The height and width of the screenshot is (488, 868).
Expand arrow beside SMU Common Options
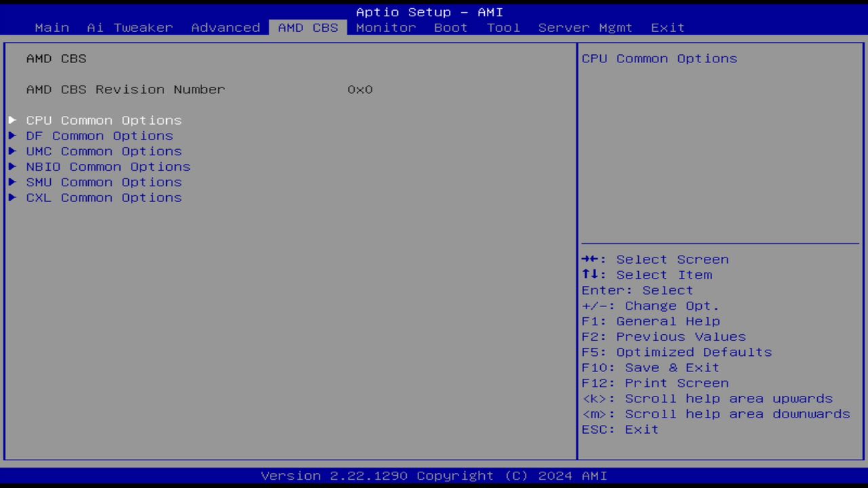coord(12,182)
